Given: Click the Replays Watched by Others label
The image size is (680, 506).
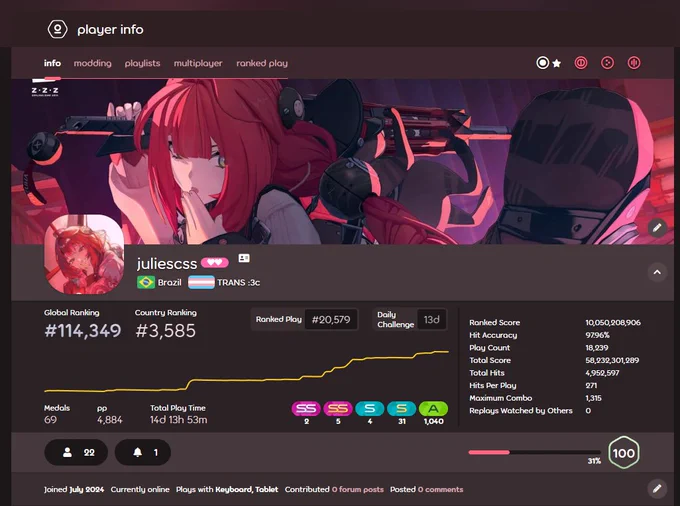Looking at the screenshot, I should (x=521, y=411).
